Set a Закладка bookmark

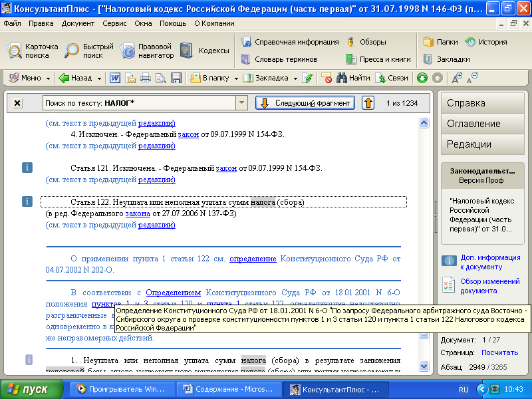265,78
